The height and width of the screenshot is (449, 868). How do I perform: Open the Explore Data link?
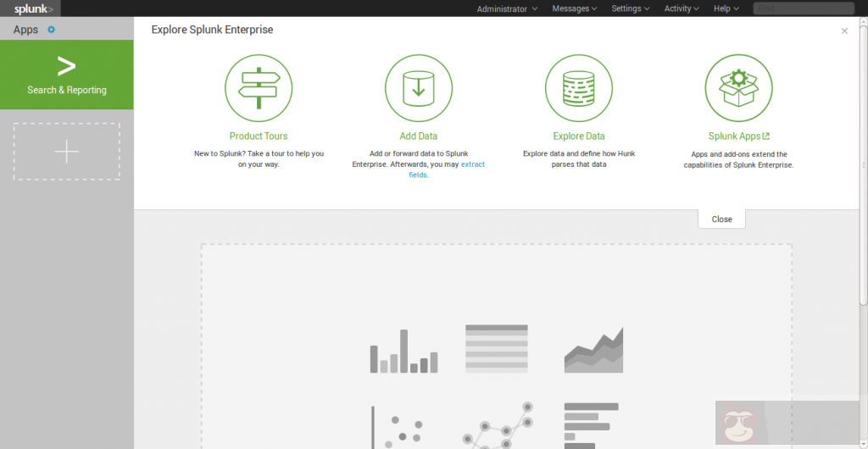tap(578, 136)
